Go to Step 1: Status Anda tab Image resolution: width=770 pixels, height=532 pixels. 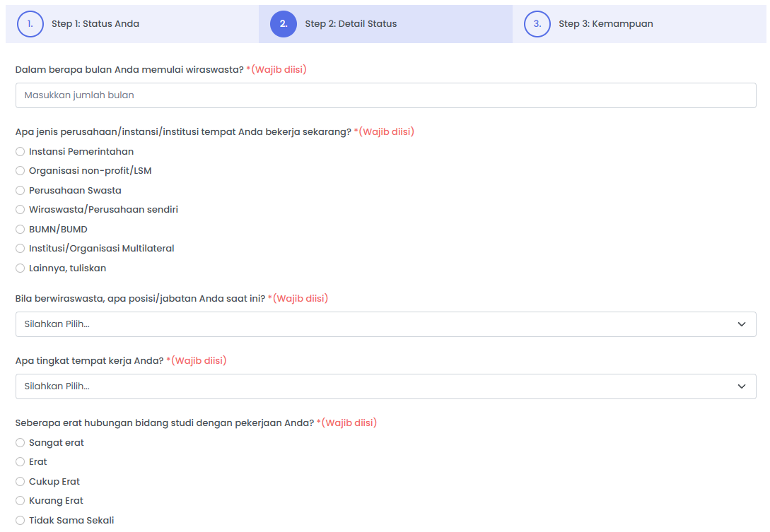(95, 24)
